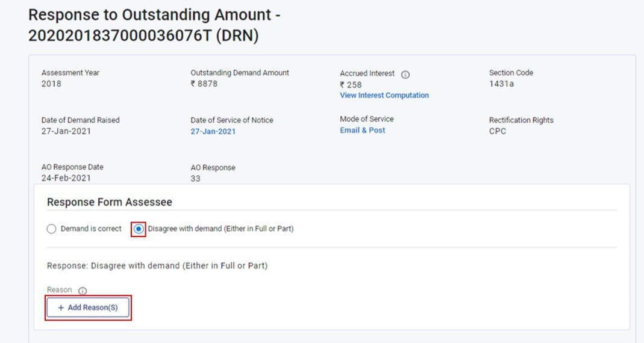This screenshot has height=343, width=644.
Task: Click the info icon next to Reason
Action: pos(83,291)
